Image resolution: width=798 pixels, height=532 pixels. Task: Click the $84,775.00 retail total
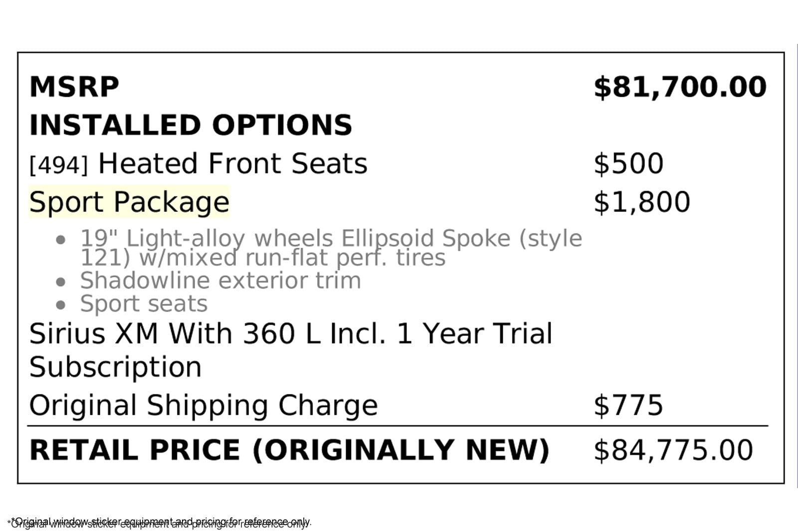[673, 450]
